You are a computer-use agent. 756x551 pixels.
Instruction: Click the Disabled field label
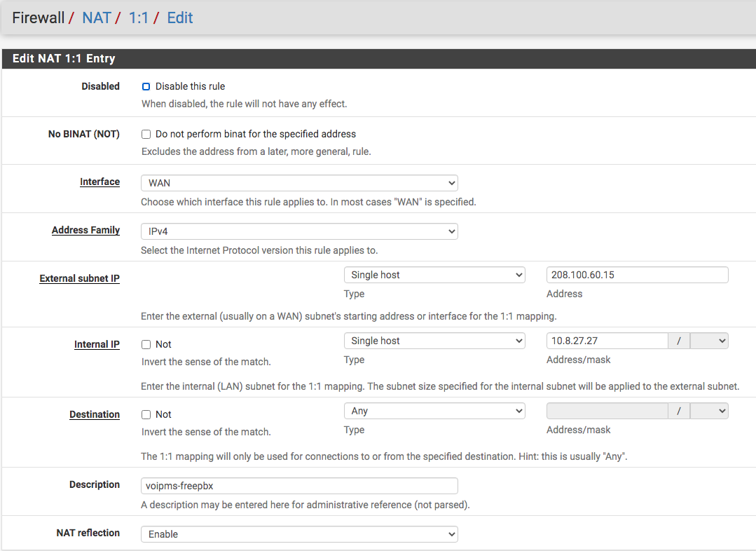click(100, 86)
